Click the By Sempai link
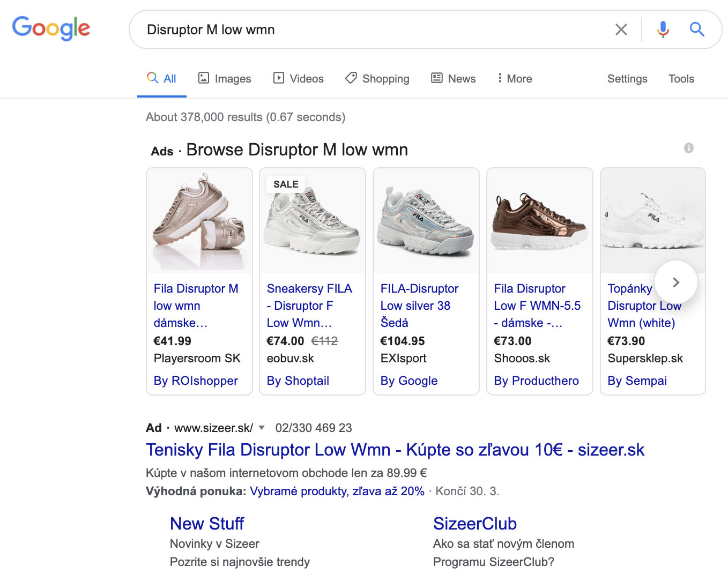This screenshot has width=728, height=581. click(637, 381)
